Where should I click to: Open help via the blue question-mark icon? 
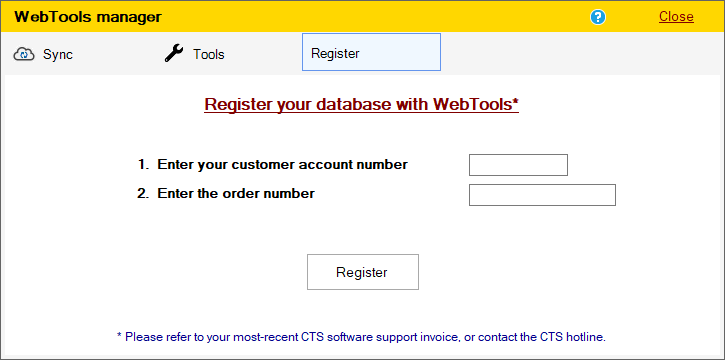597,17
